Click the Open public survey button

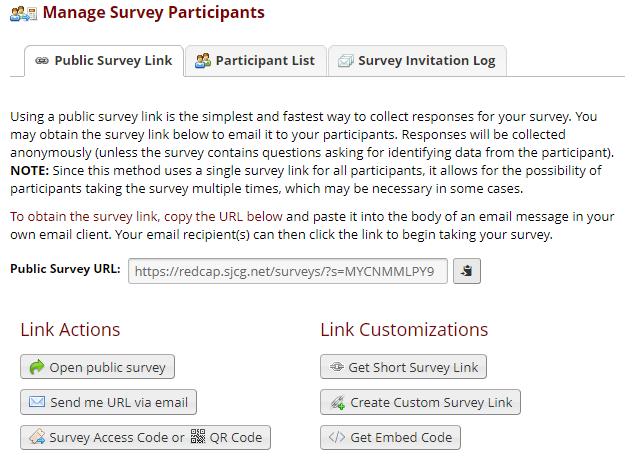(x=97, y=367)
